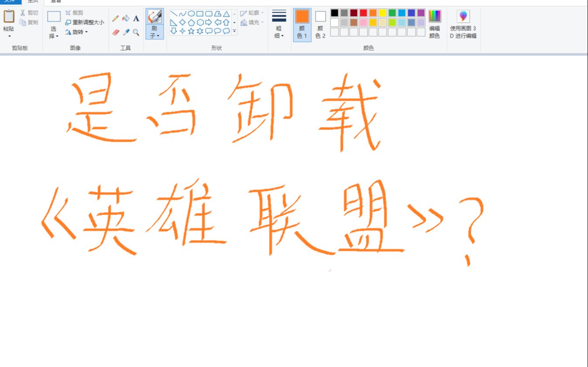Open Resize (重新调整大小) dialog
The image size is (588, 367).
click(x=85, y=22)
